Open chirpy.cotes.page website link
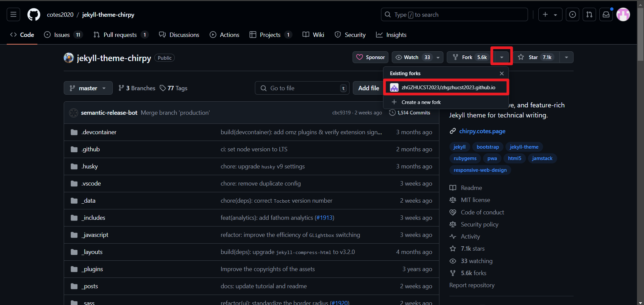 (482, 131)
